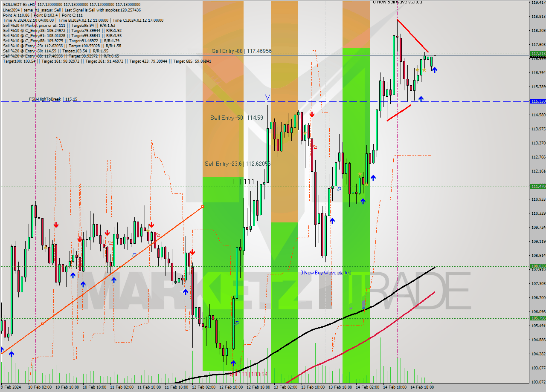Click the green 117.213 current price tag
Image resolution: width=546 pixels, height=392 pixels.
coord(537,54)
